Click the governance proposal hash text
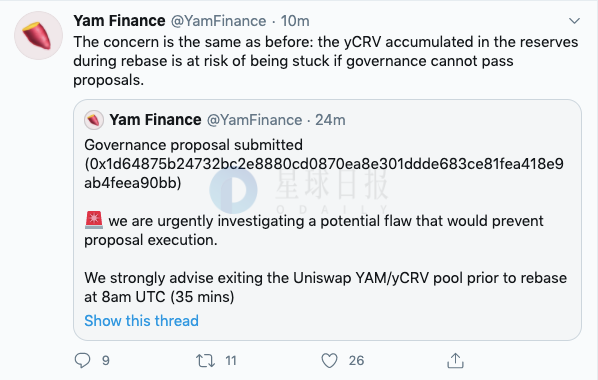The image size is (598, 380). point(324,173)
